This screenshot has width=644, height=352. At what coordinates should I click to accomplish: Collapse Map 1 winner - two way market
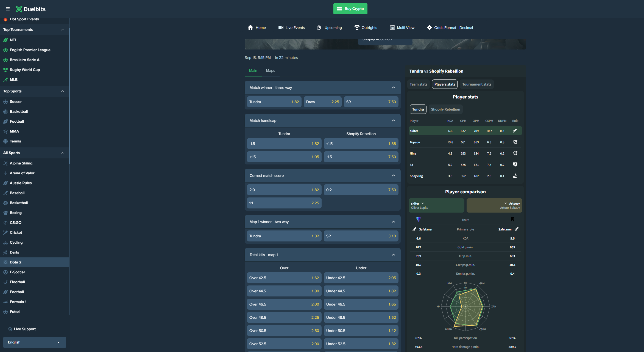pyautogui.click(x=394, y=222)
